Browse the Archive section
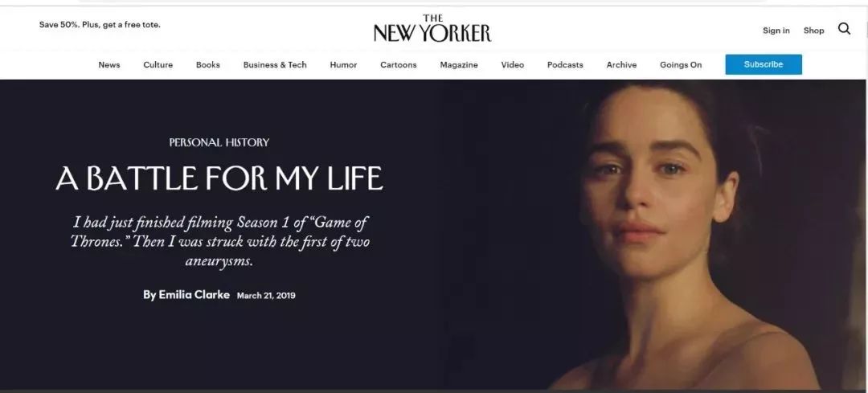 621,65
